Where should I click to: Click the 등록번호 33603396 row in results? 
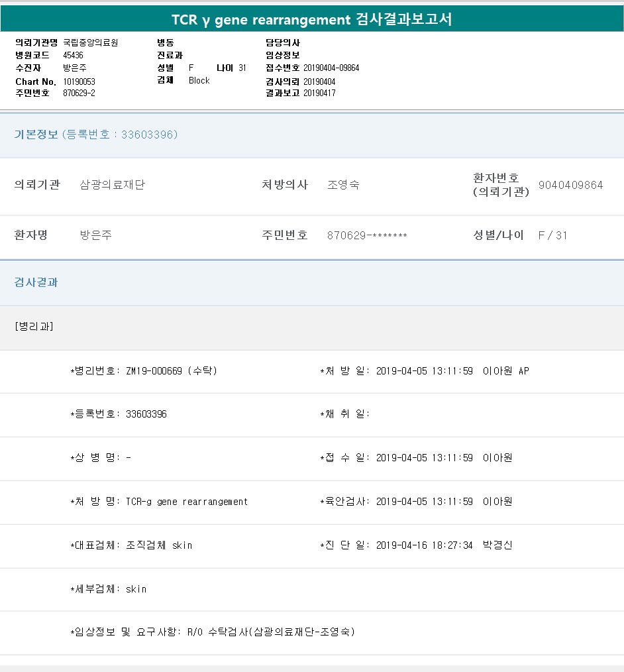[x=119, y=414]
